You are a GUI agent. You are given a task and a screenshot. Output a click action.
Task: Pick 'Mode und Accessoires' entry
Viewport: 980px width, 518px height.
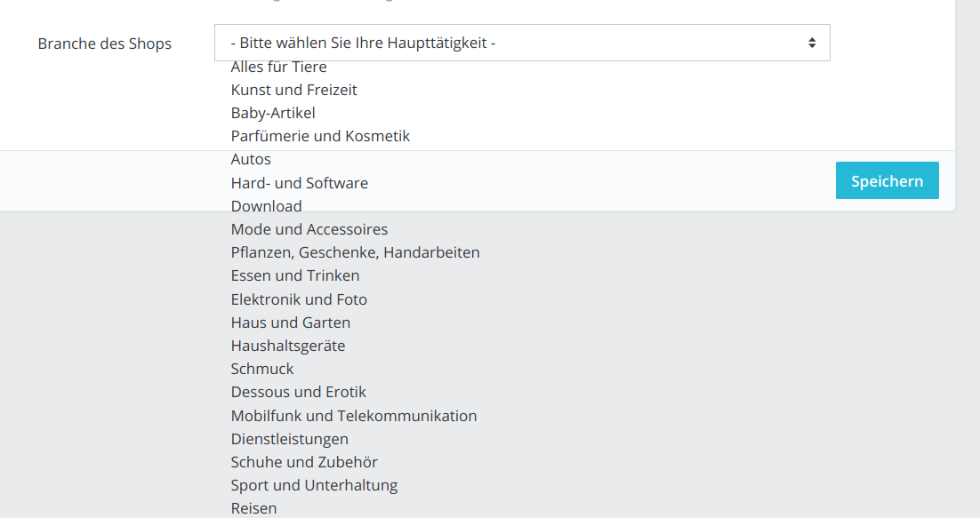coord(309,229)
